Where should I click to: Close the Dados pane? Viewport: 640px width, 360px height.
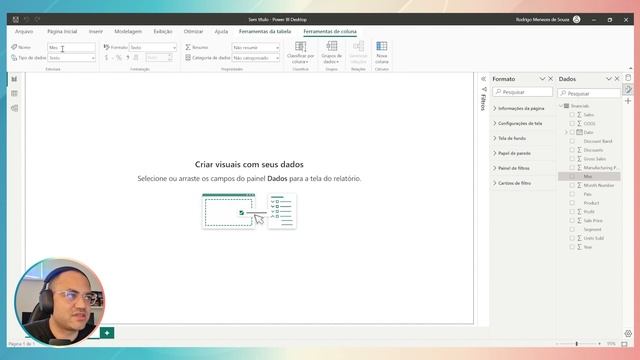click(x=617, y=79)
